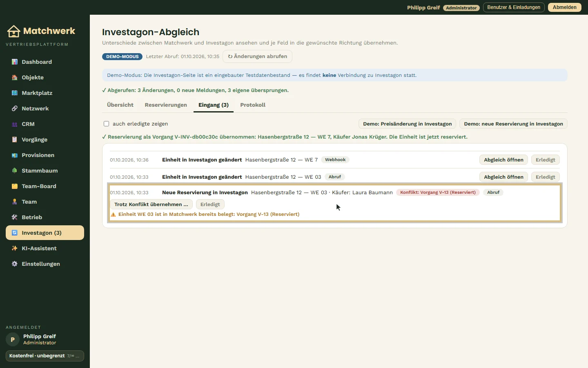Screen dimensions: 588x368
Task: Click the 'Konflikt: Vorgang V-13 (Reserviert)' badge
Action: [x=438, y=192]
